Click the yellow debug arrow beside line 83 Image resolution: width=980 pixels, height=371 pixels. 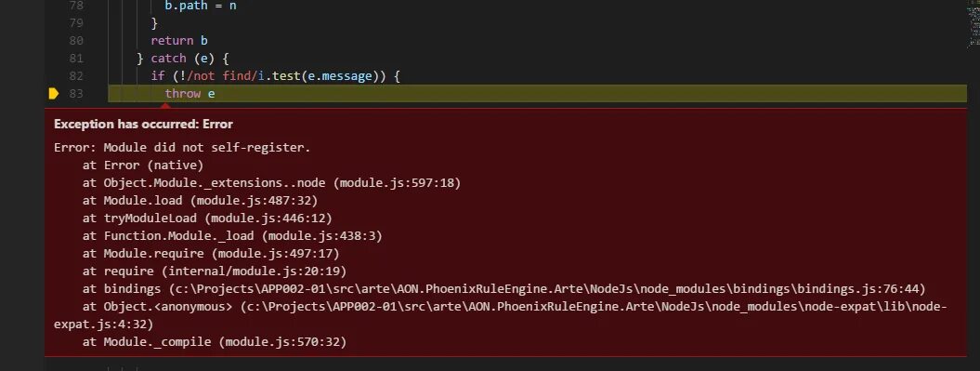[54, 94]
